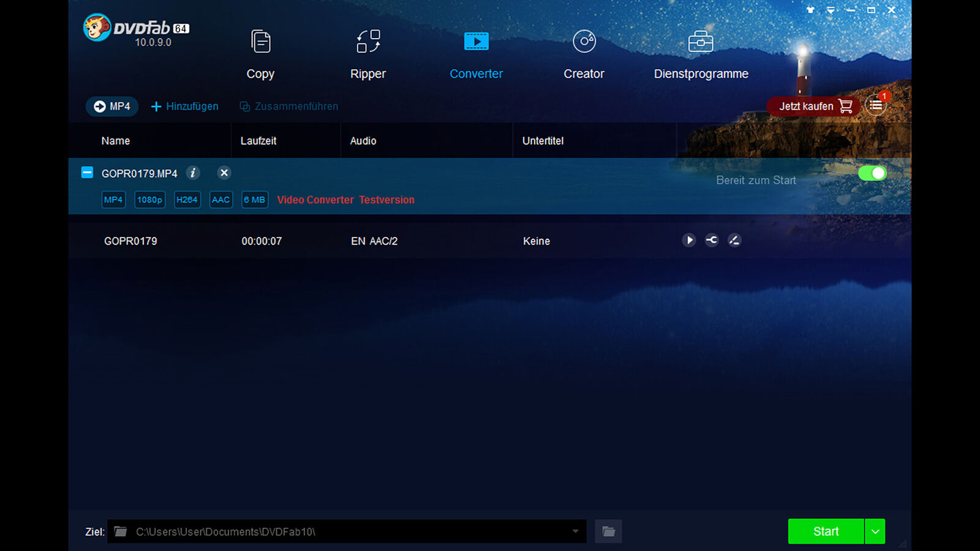This screenshot has width=980, height=551.
Task: Open the Start button dropdown arrow
Action: pos(875,531)
